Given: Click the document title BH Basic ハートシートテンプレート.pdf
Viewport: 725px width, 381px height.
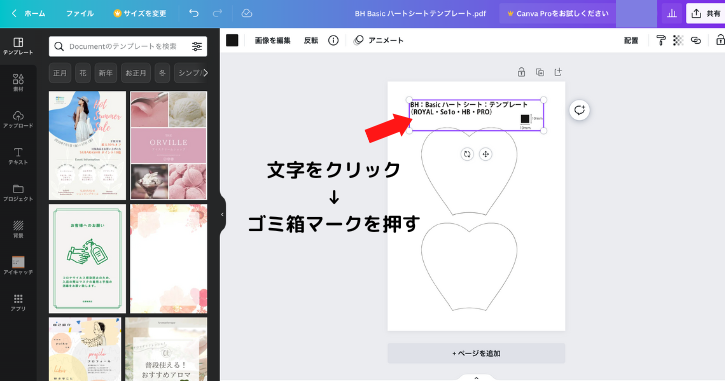Looking at the screenshot, I should click(420, 13).
